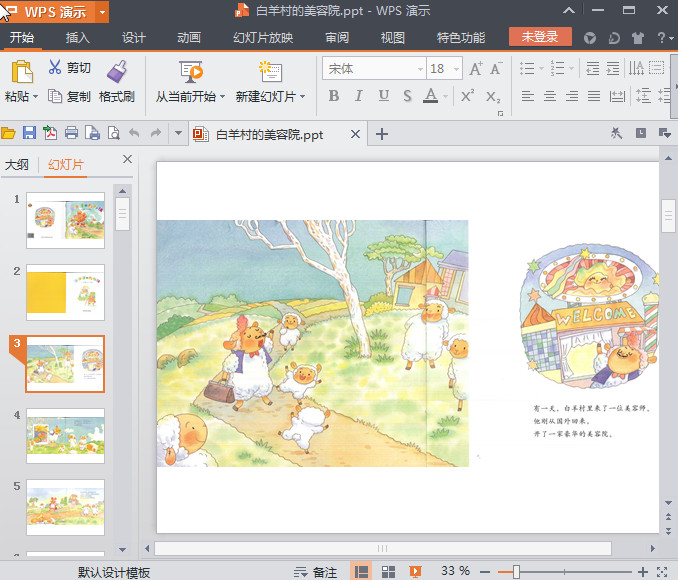This screenshot has width=678, height=580.
Task: Expand the 新建幻灯片 dropdown arrow
Action: click(x=302, y=97)
